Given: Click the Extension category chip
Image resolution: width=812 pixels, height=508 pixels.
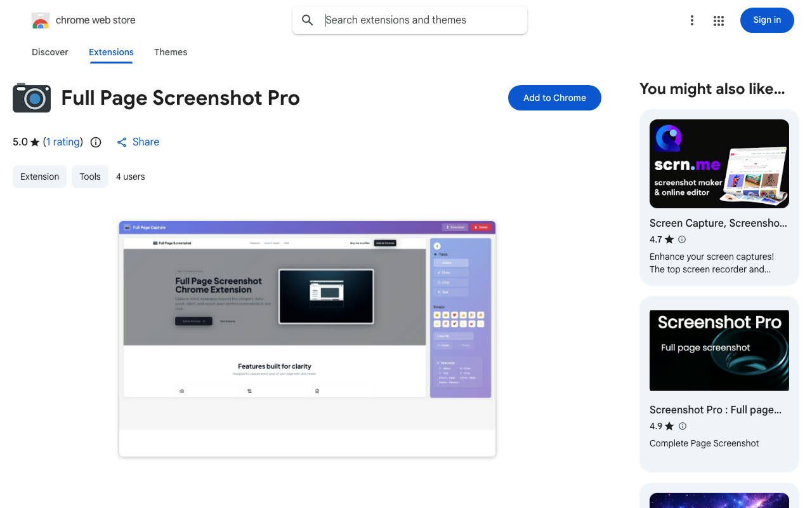Looking at the screenshot, I should [39, 177].
